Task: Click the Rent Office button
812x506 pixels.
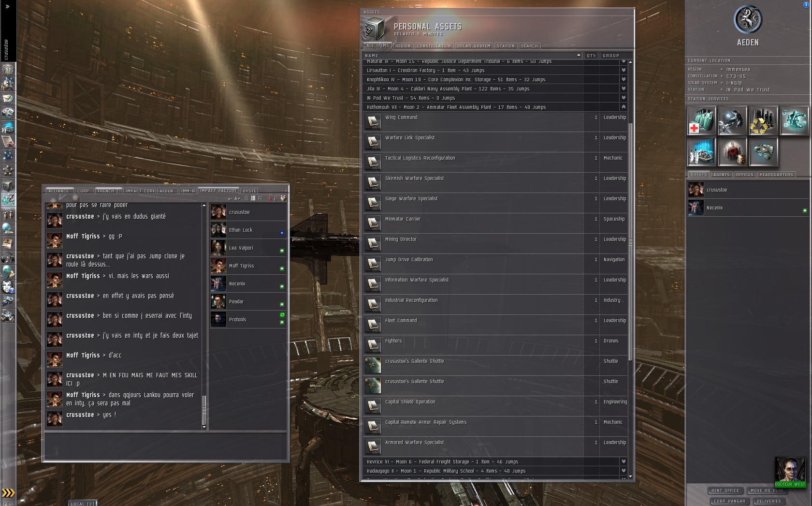Action: [725, 491]
